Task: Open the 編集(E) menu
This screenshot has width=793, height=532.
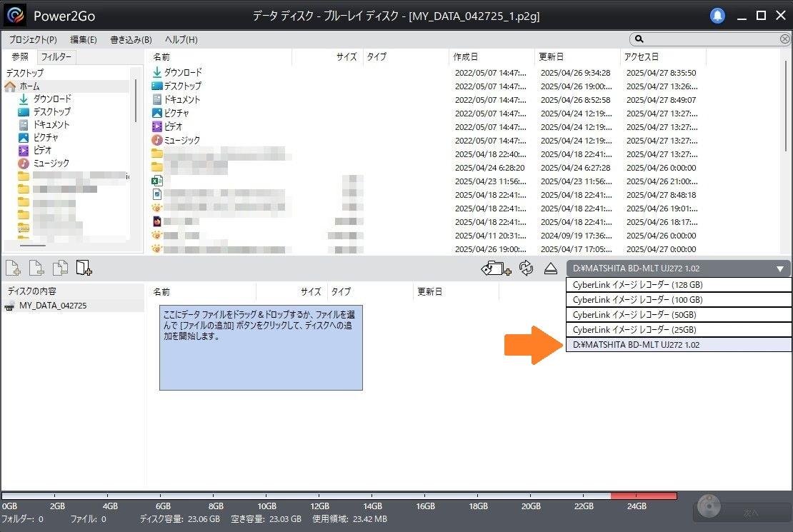Action: point(84,39)
